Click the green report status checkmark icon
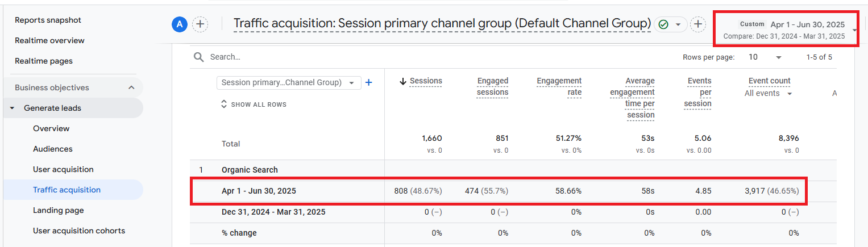This screenshot has height=247, width=868. pyautogui.click(x=663, y=24)
